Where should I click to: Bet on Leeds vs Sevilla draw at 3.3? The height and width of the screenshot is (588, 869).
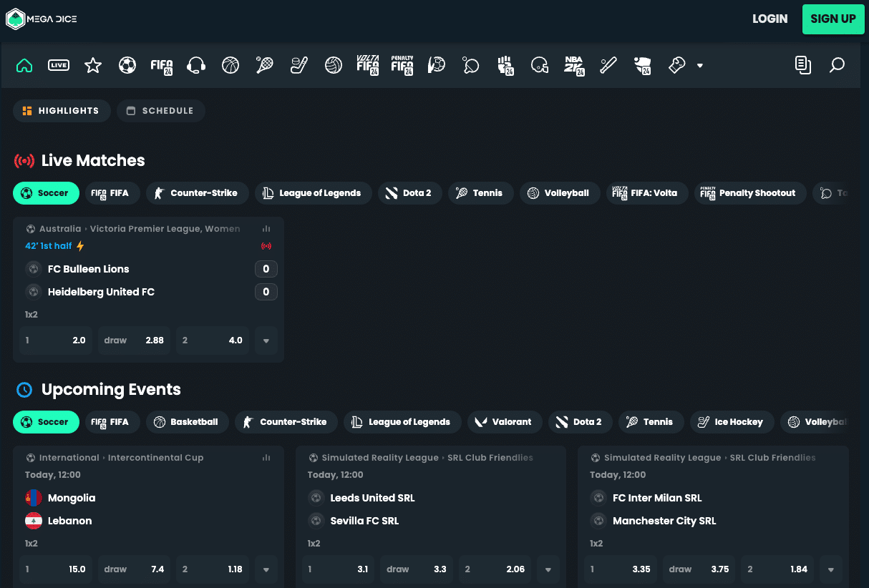(417, 569)
